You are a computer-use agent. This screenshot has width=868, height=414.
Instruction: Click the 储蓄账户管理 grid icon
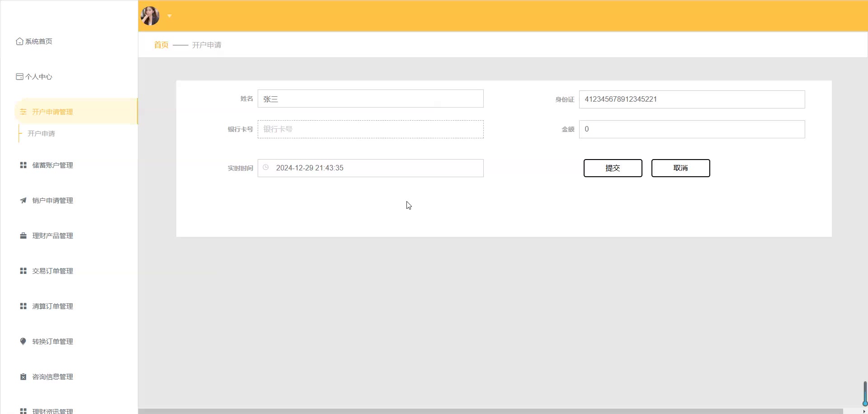[23, 165]
